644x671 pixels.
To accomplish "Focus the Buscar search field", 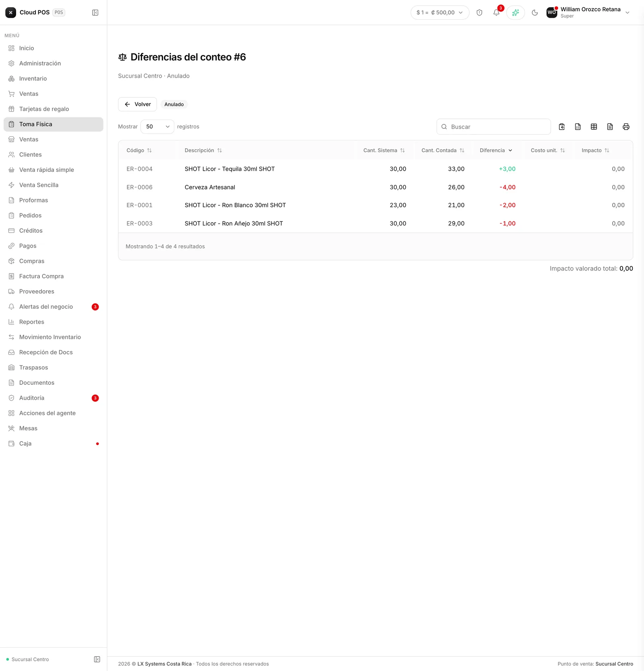I will tap(493, 126).
